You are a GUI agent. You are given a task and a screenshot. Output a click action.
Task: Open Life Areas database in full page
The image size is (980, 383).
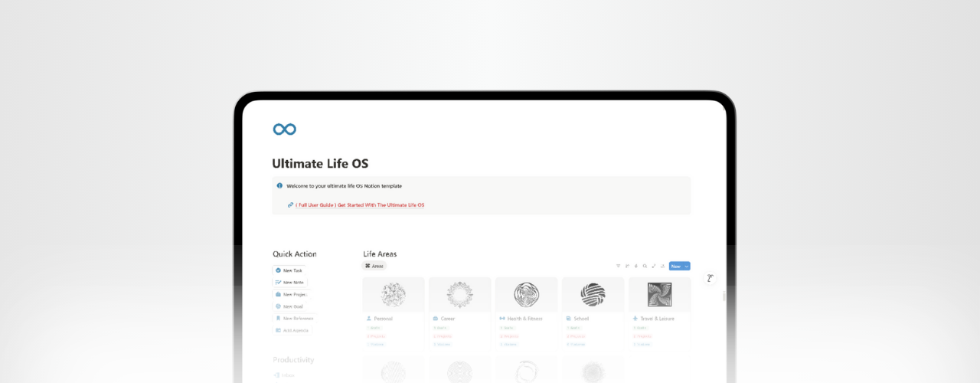tap(653, 267)
